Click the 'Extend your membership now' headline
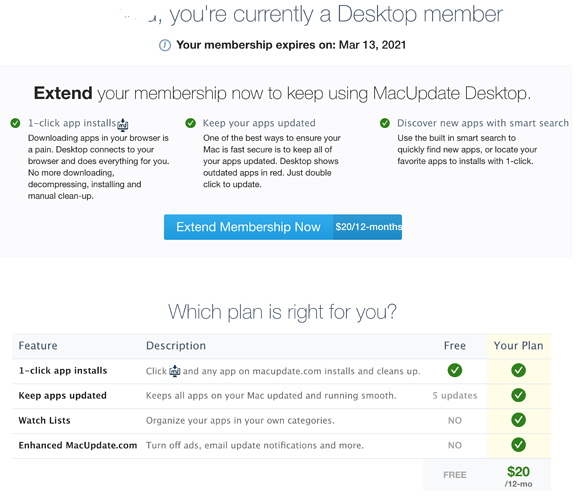This screenshot has height=500, width=578. pos(282,93)
